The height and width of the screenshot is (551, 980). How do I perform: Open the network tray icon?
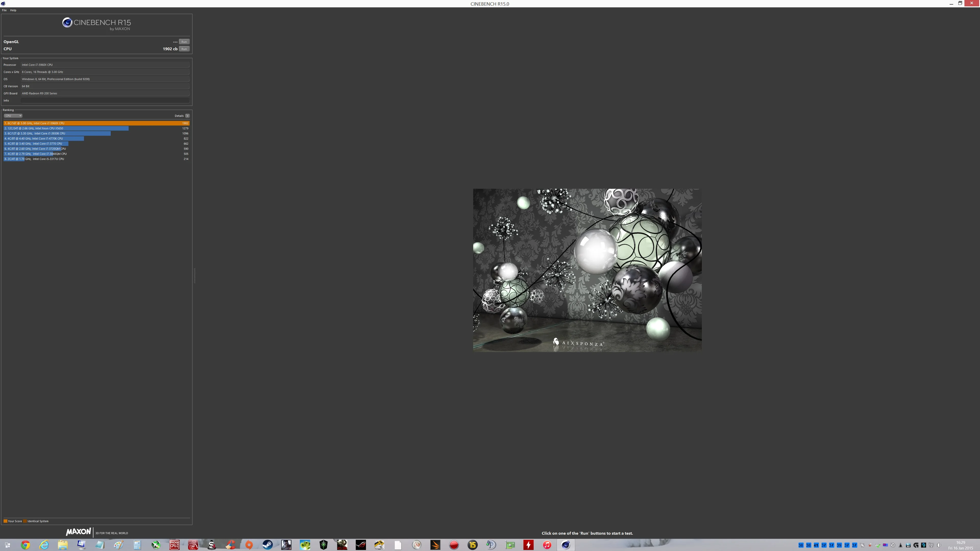coord(931,545)
